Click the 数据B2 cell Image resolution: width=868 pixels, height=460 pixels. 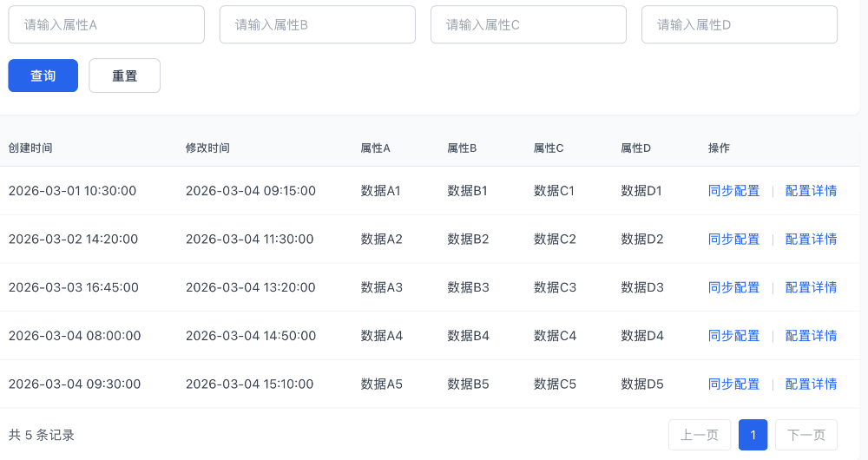pos(469,240)
